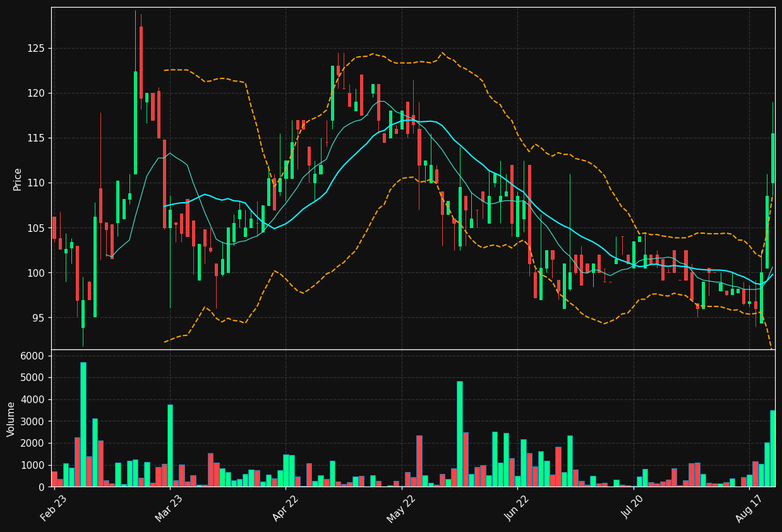Select the 125 price tick label
Screen dimensions: 782x532
[35, 49]
